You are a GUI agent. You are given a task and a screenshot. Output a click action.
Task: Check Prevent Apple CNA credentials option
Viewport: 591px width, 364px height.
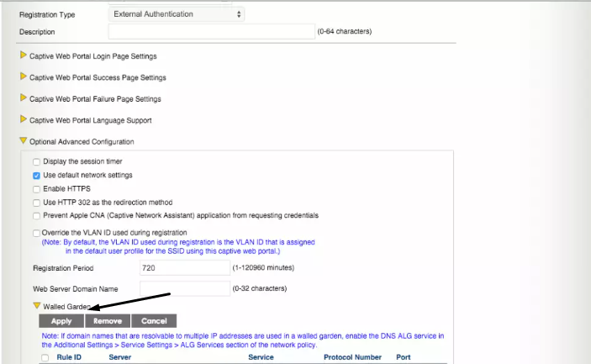36,216
